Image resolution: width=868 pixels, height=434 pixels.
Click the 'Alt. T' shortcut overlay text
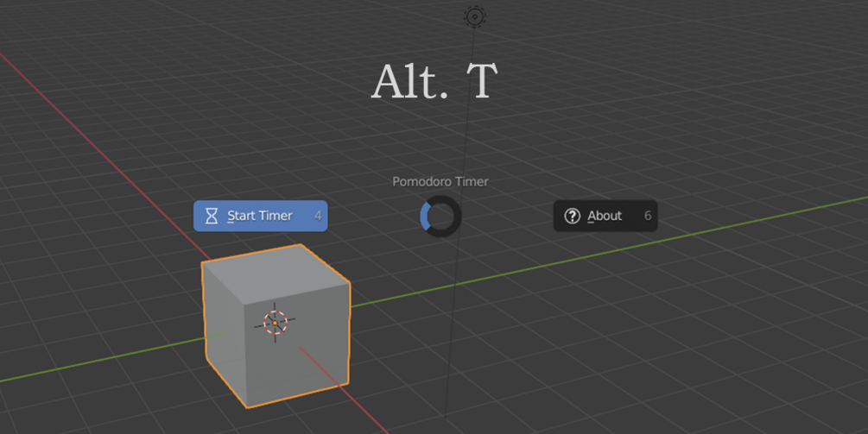coord(434,81)
